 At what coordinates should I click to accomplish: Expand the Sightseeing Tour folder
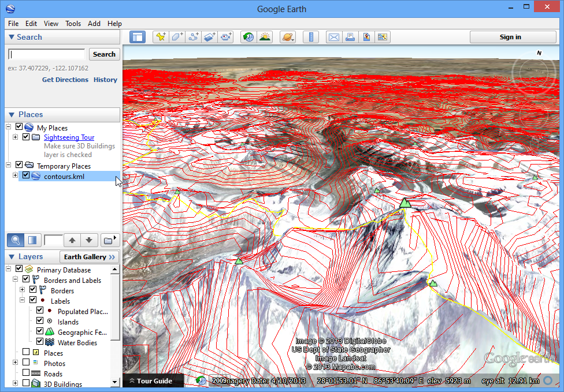[x=15, y=137]
